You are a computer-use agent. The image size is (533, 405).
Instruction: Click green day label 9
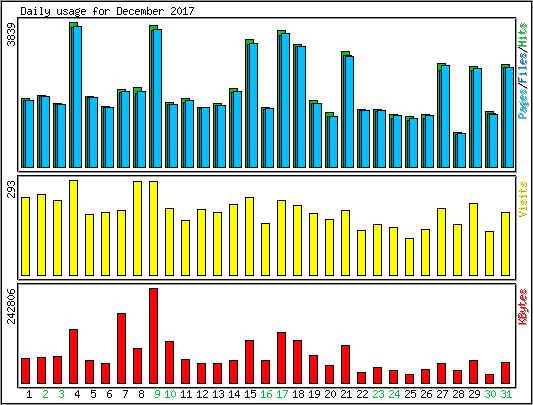click(157, 394)
